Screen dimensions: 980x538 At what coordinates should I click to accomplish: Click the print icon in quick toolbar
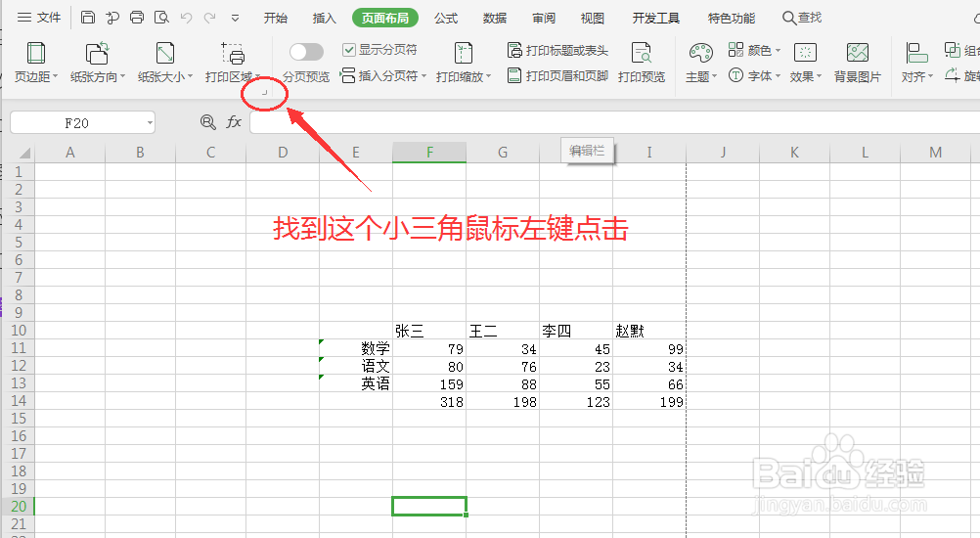pyautogui.click(x=137, y=18)
